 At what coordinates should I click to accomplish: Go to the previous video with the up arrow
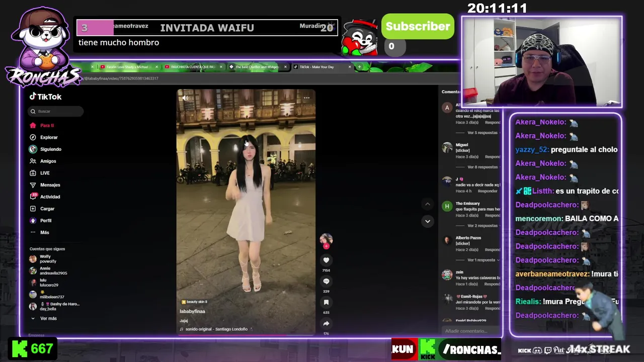[x=428, y=204]
